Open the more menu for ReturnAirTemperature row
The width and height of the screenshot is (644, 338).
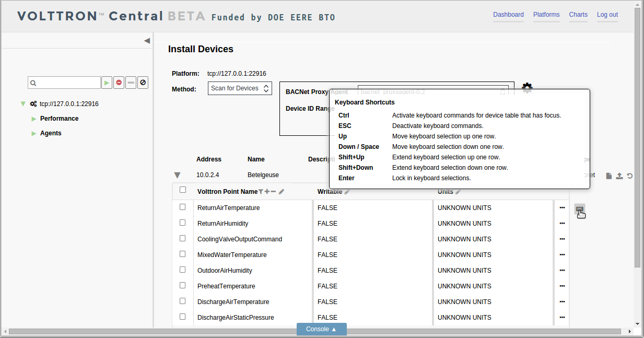562,208
